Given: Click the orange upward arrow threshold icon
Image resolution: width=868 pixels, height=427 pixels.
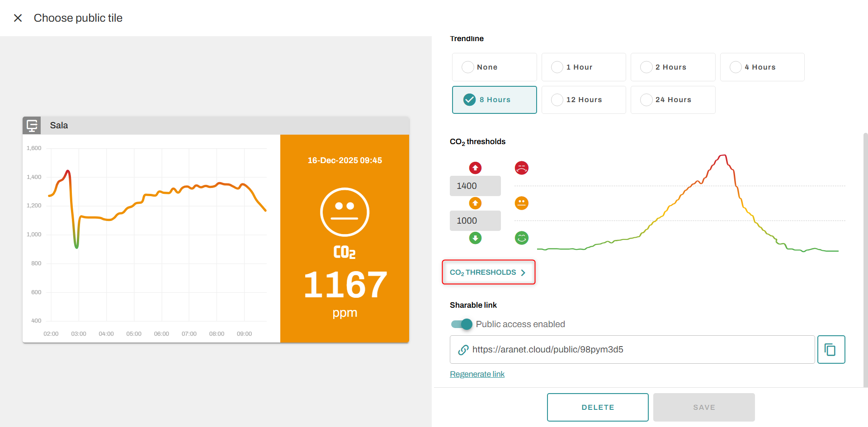Looking at the screenshot, I should [475, 203].
